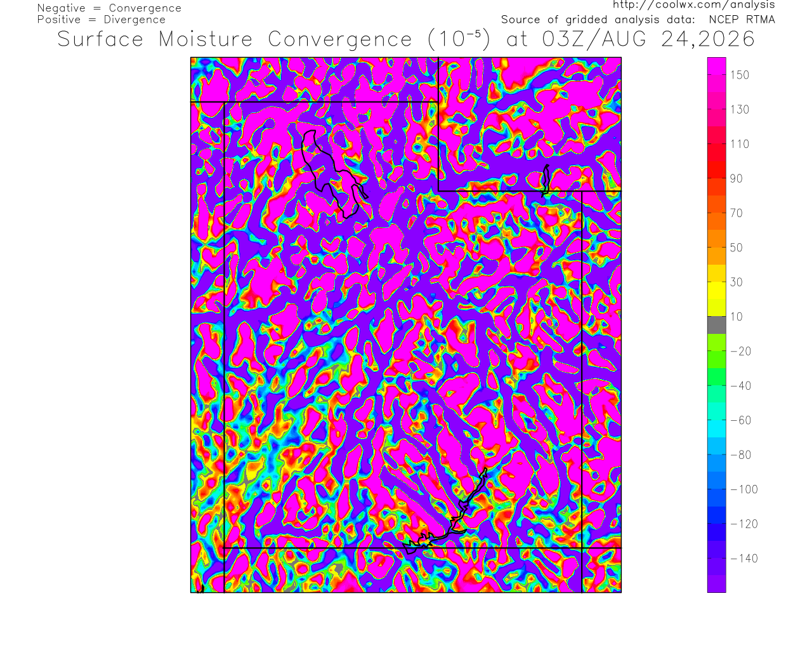Click the gray colorbar segment below 10
812x650 pixels.
coord(717,325)
